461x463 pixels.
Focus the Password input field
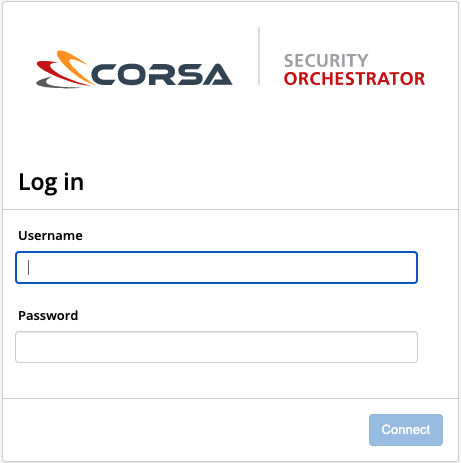point(216,347)
